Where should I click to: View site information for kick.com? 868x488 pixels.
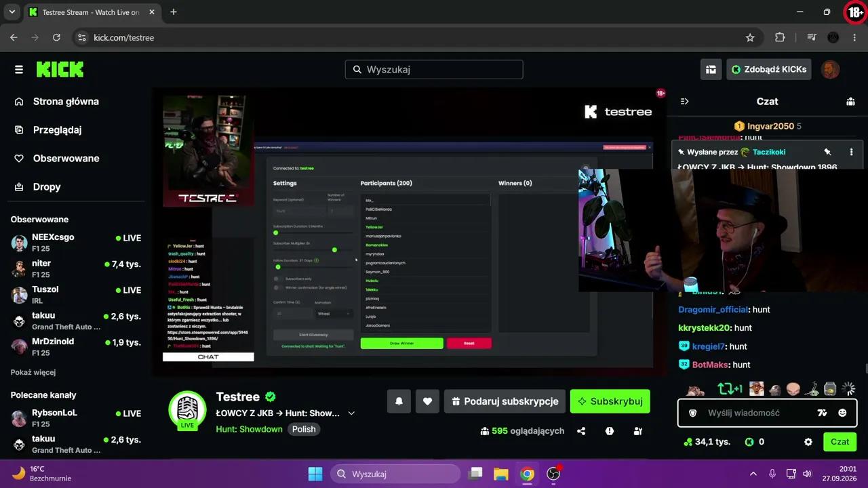point(82,38)
